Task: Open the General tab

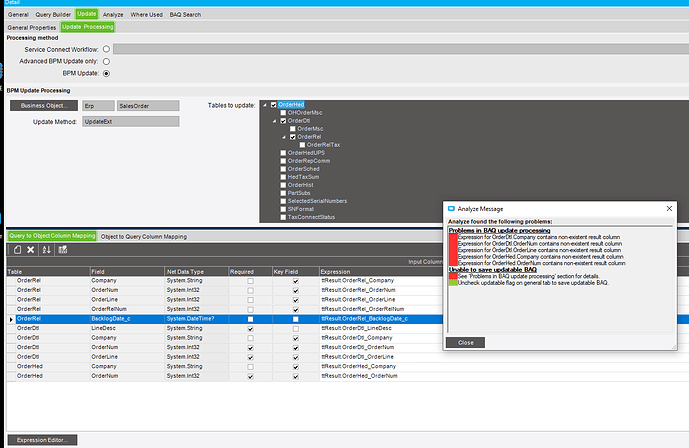Action: pyautogui.click(x=18, y=14)
